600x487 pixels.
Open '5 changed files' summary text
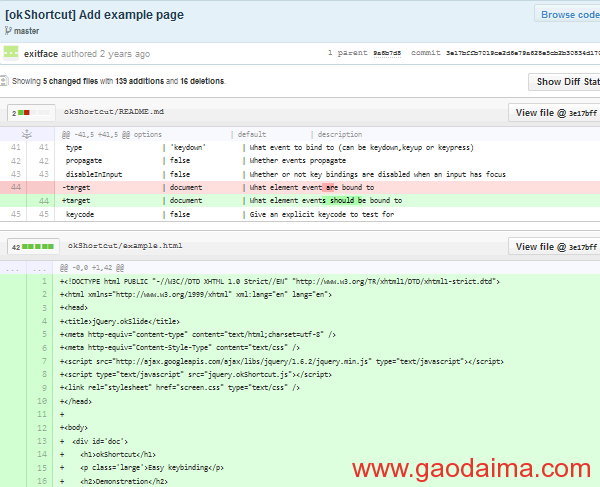tap(70, 81)
